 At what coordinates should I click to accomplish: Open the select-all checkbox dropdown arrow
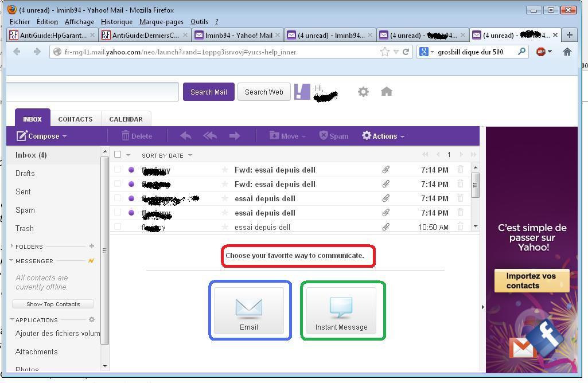(x=128, y=155)
